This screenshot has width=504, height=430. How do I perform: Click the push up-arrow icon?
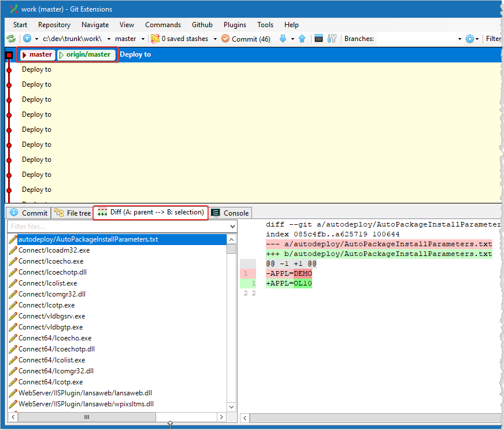pyautogui.click(x=302, y=39)
